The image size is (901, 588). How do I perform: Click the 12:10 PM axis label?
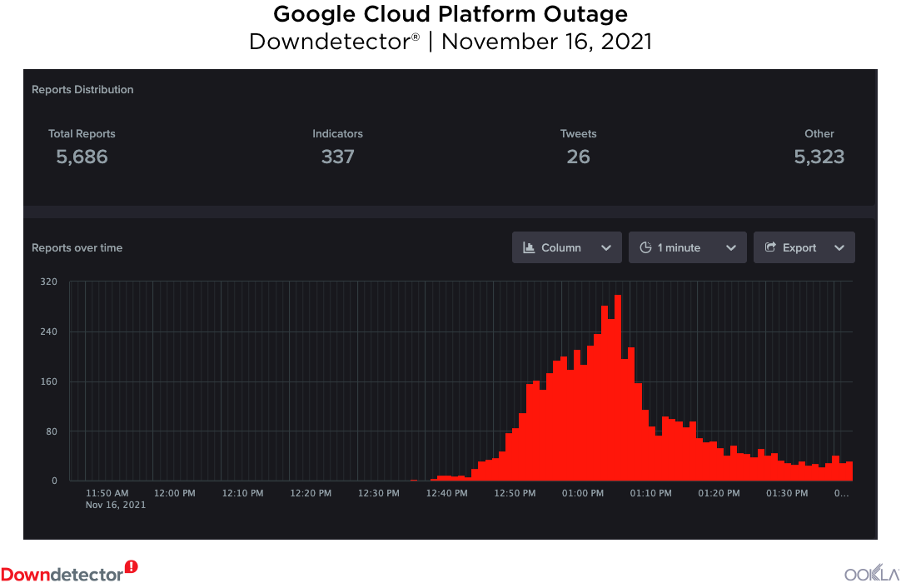click(242, 493)
